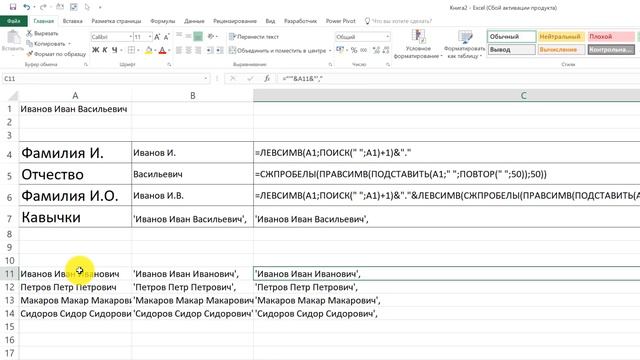Viewport: 640px width, 360px height.
Task: Toggle bold Ж formatting
Action: (96, 50)
